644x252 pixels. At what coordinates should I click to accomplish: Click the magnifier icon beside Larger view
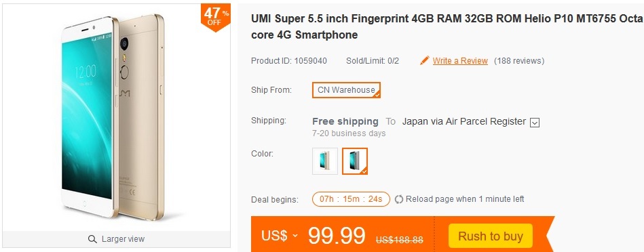[x=92, y=239]
